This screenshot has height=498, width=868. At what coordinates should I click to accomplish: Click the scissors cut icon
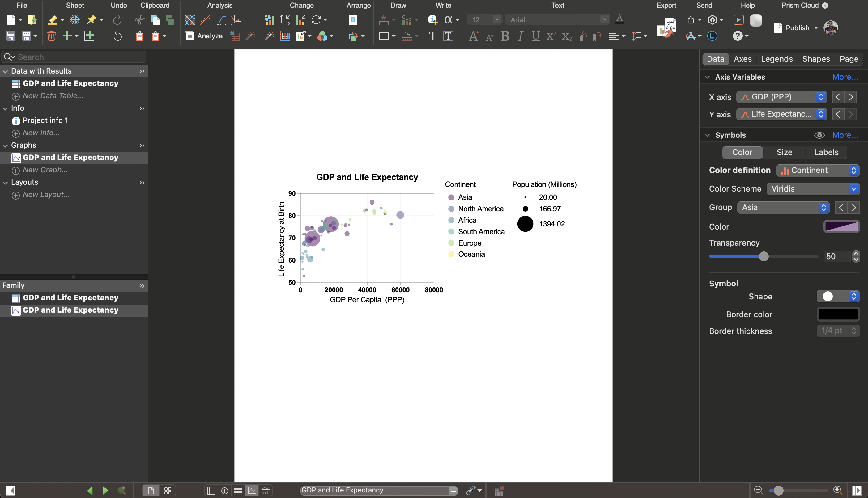click(x=139, y=20)
